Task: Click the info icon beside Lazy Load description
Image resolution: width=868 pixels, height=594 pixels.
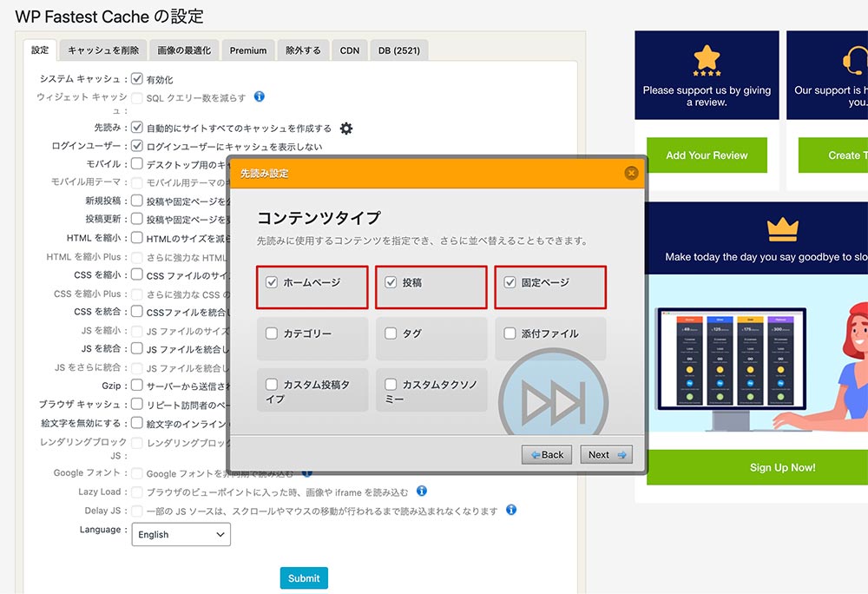Action: (422, 492)
